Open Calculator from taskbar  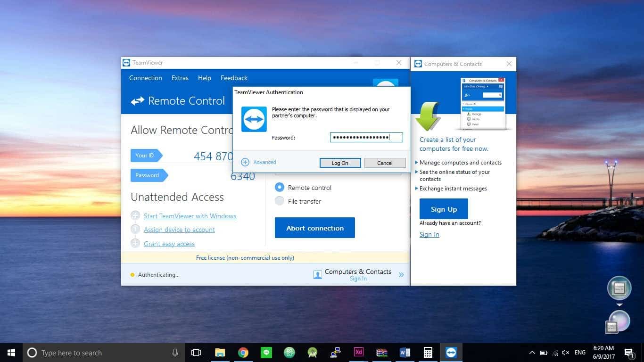(428, 353)
